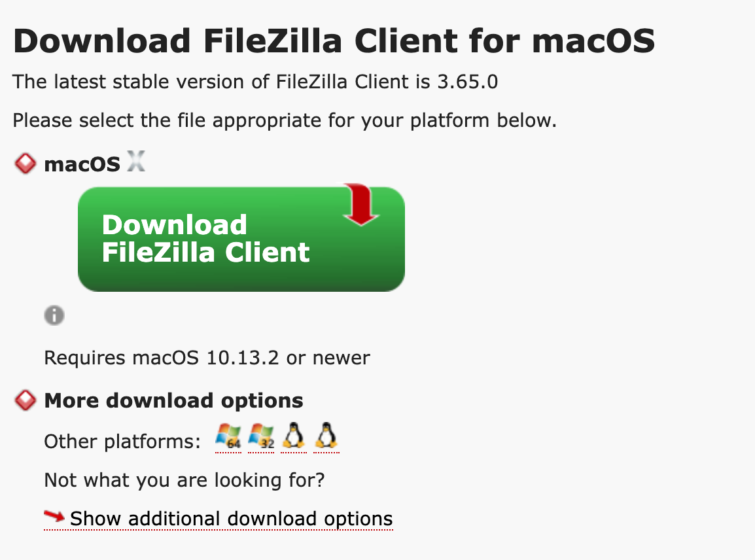
Task: Click the Requires macOS 10.13.2 or newer text
Action: click(x=206, y=358)
